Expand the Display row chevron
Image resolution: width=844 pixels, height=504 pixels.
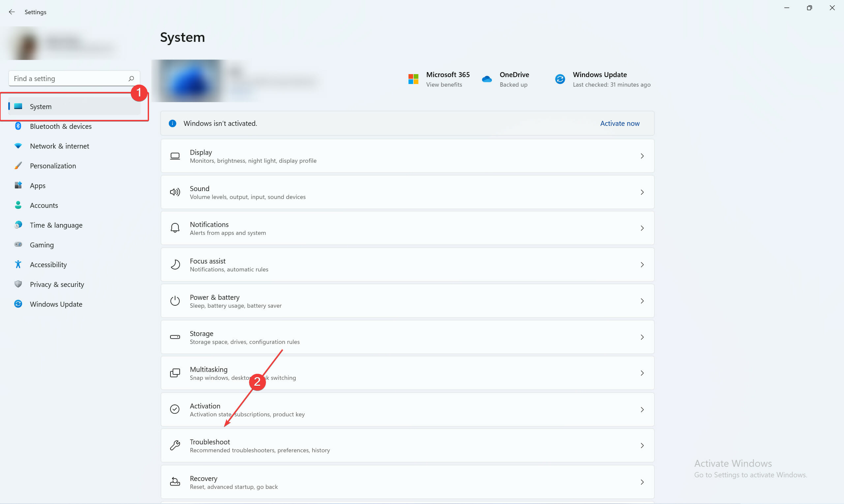[642, 156]
